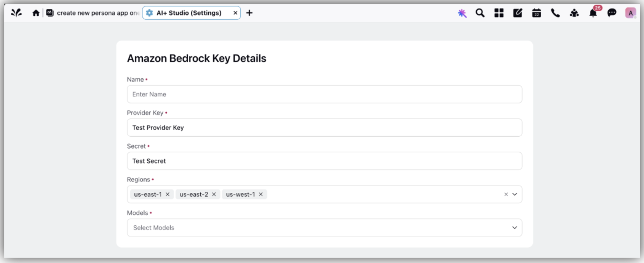
Task: Remove the us-east-1 region tag
Action: pyautogui.click(x=167, y=194)
